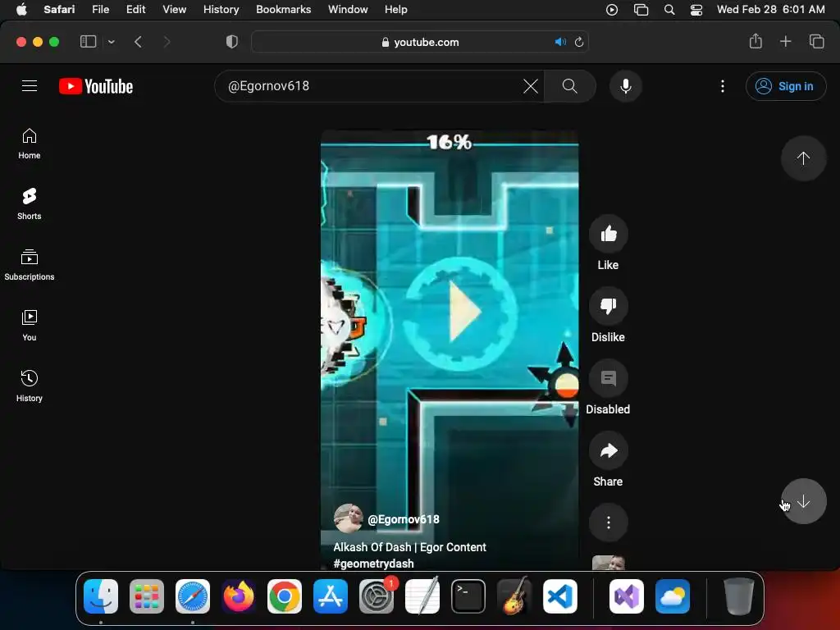This screenshot has width=840, height=630.
Task: Open Google Chrome from the Dock
Action: (285, 596)
